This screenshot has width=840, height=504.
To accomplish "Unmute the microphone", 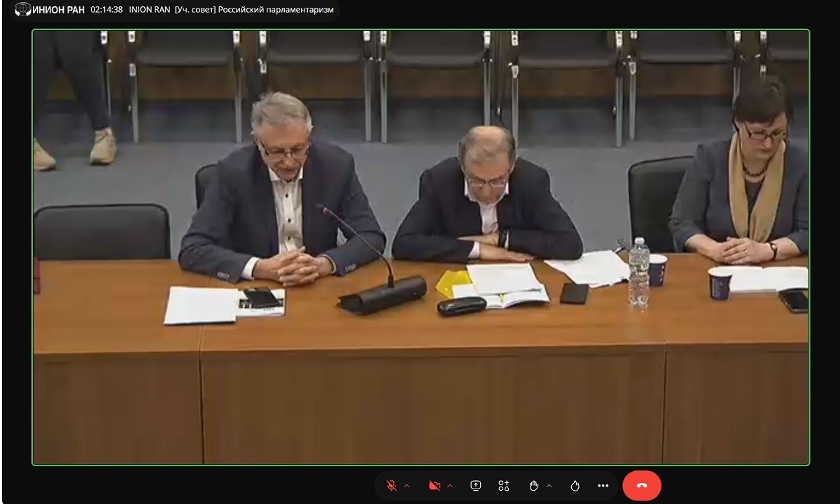I will coord(392,486).
